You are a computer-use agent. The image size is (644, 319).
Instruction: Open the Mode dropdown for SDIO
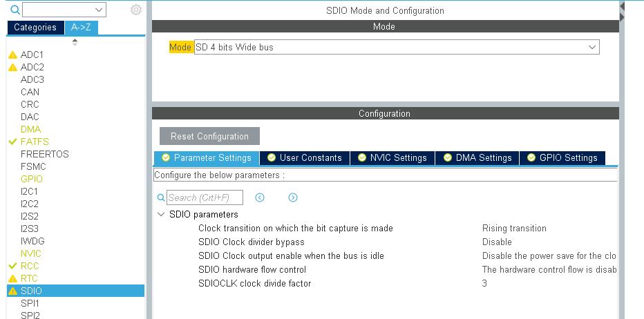pos(592,48)
